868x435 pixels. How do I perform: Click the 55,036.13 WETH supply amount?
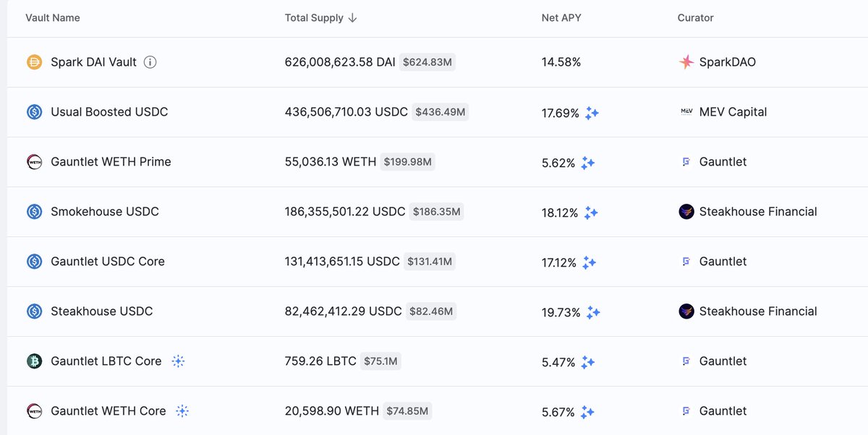point(331,162)
